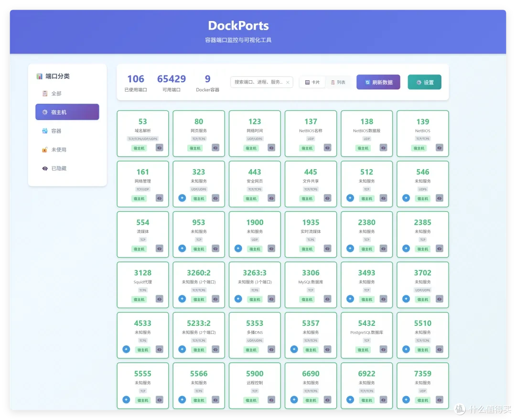Click the blue plus icon on port 4533 card
Viewport: 516px width, 420px height.
[126, 349]
